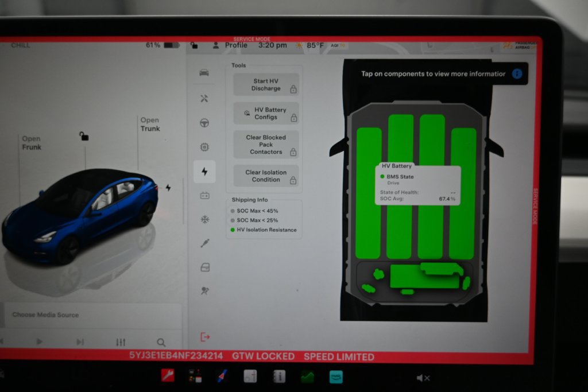Image resolution: width=588 pixels, height=392 pixels.
Task: Open the low voltage battery sidebar icon
Action: 205,196
